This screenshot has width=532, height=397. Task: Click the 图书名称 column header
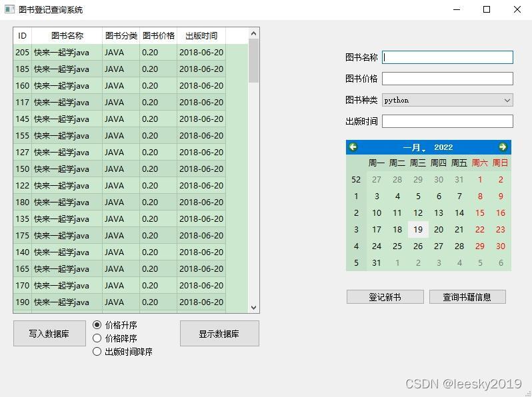click(x=67, y=35)
